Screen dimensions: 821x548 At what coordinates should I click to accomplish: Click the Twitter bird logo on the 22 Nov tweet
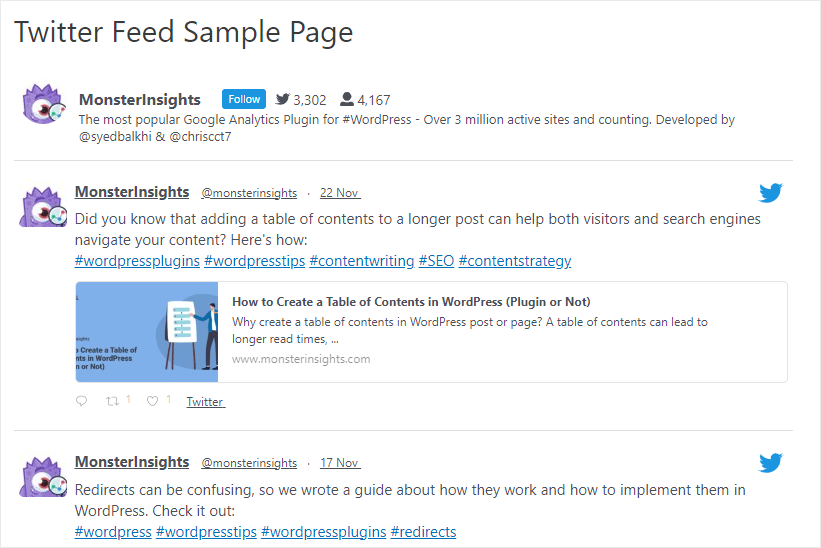(770, 193)
